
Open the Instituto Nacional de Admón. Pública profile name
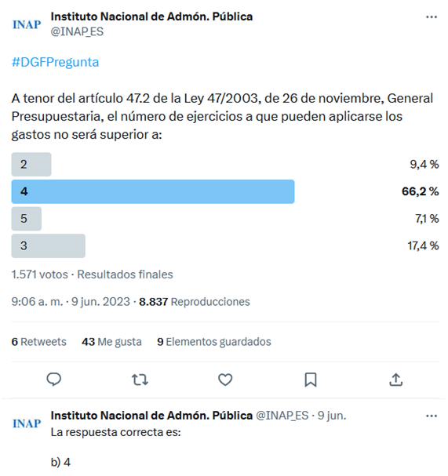[x=151, y=16]
